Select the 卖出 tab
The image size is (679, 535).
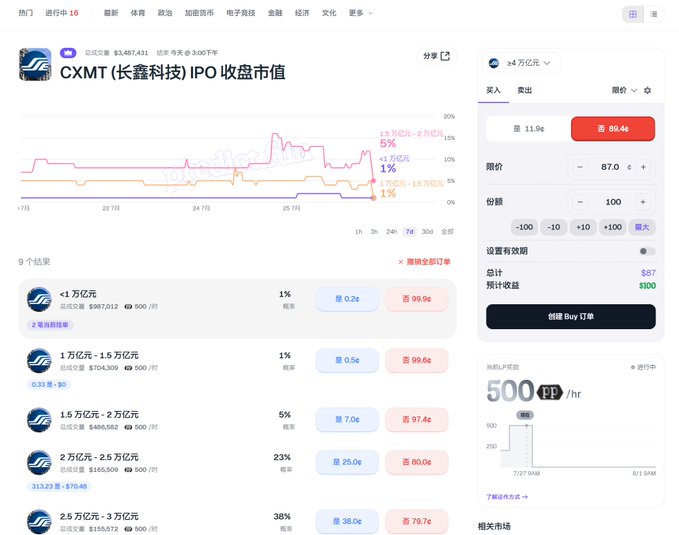coord(524,90)
